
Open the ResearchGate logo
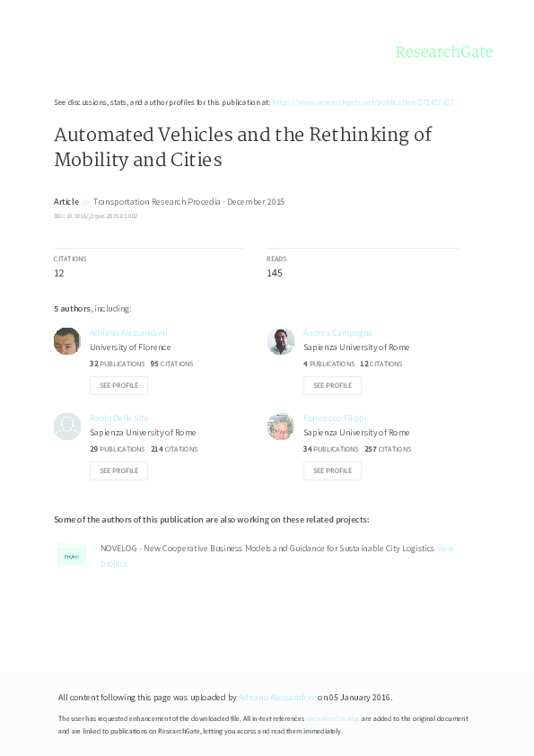tap(445, 52)
